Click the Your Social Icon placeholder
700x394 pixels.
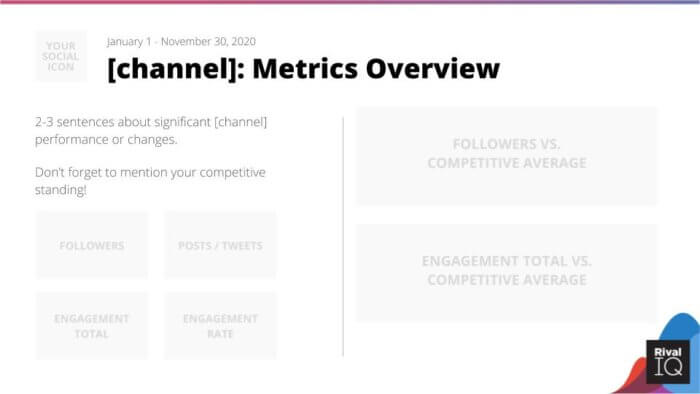(x=61, y=56)
